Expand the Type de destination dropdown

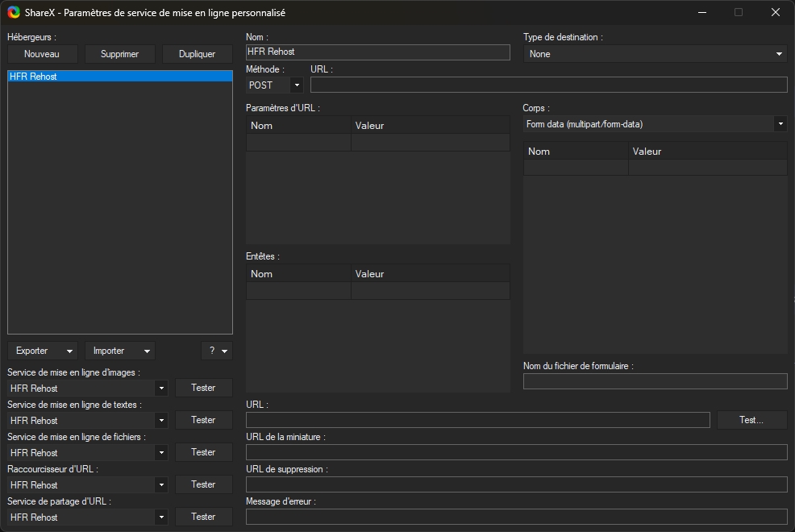655,54
